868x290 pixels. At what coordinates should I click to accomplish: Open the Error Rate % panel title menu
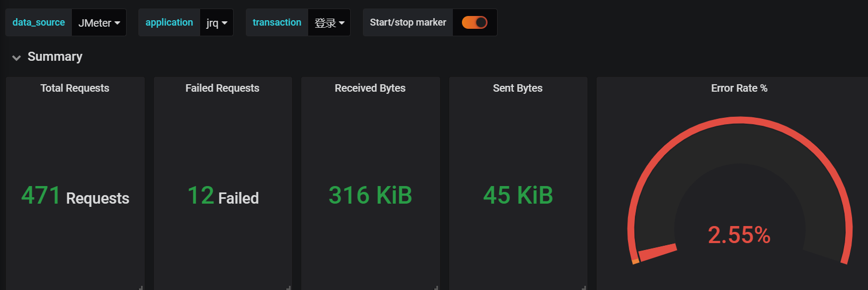point(739,88)
